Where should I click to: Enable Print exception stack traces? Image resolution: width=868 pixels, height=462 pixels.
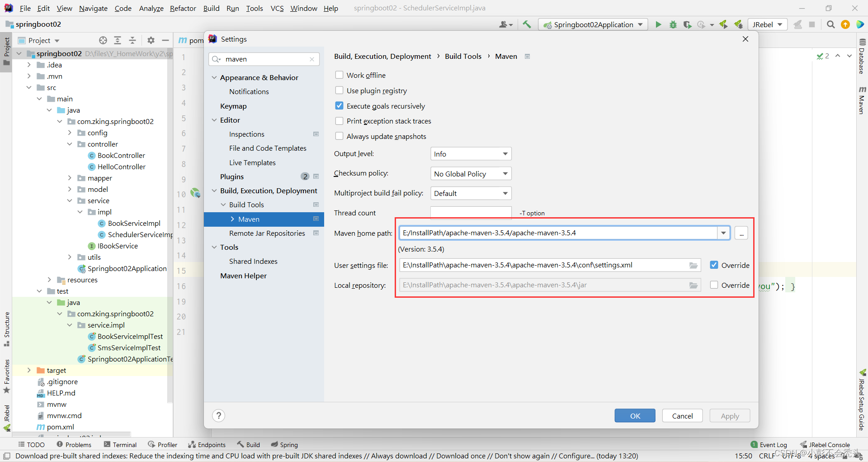[x=339, y=121]
